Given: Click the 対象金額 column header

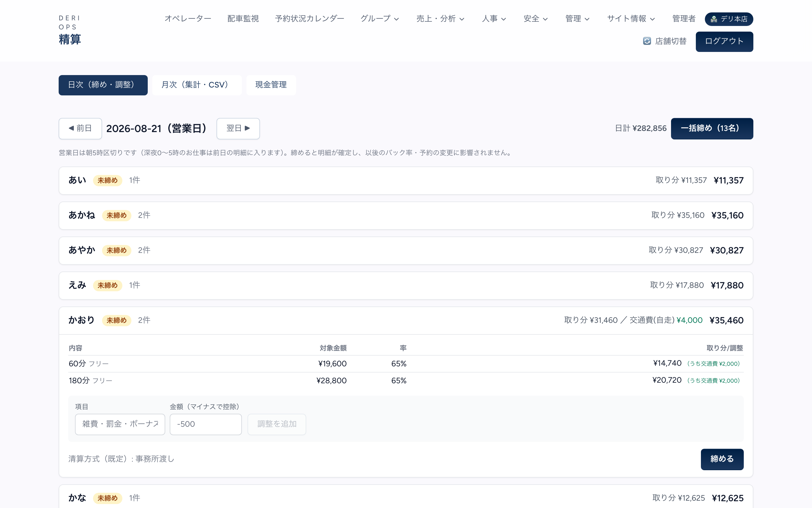Looking at the screenshot, I should [333, 348].
